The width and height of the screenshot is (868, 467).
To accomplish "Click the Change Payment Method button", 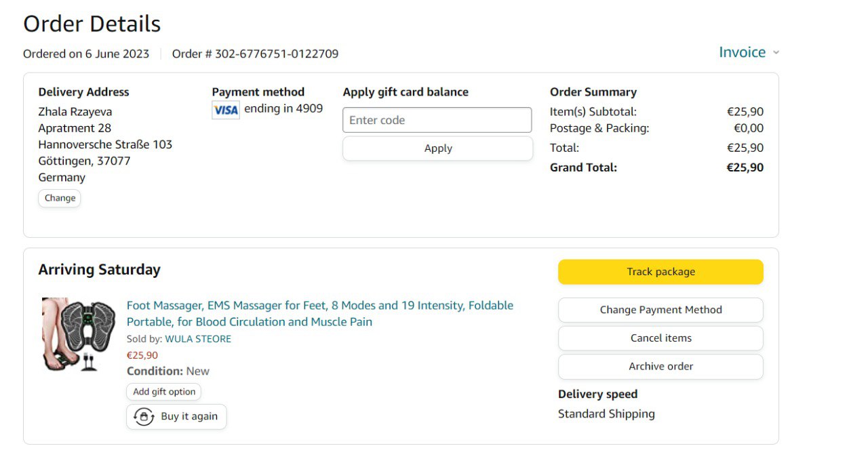I will tap(660, 310).
